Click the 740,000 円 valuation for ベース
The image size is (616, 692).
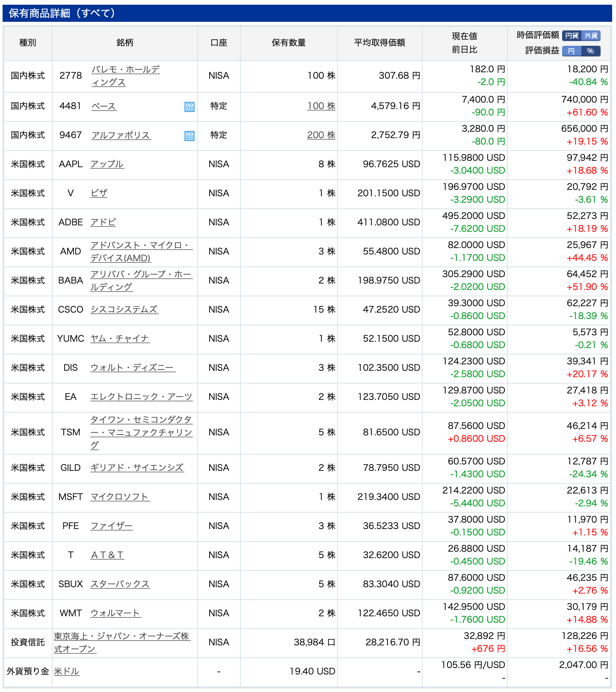[x=585, y=100]
